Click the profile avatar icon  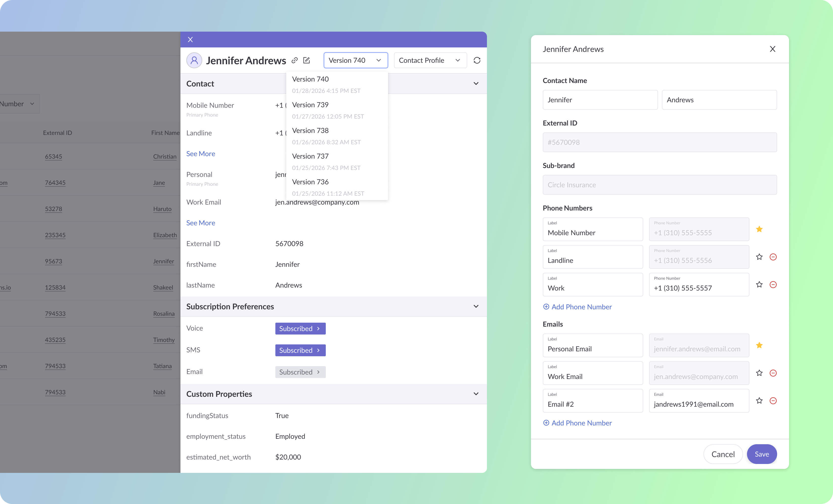coord(194,60)
